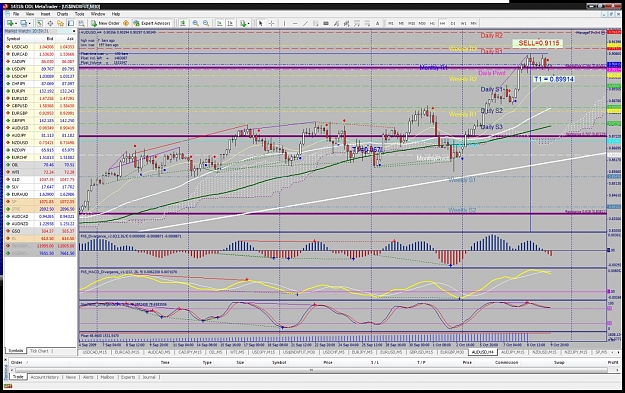Expand the Indicators list dropdown arrow
The height and width of the screenshot is (393, 625).
(x=248, y=23)
